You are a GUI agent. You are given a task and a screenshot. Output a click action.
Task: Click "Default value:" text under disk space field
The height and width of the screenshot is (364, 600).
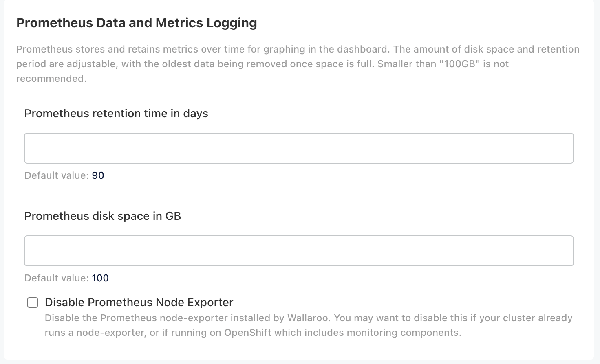tap(56, 278)
